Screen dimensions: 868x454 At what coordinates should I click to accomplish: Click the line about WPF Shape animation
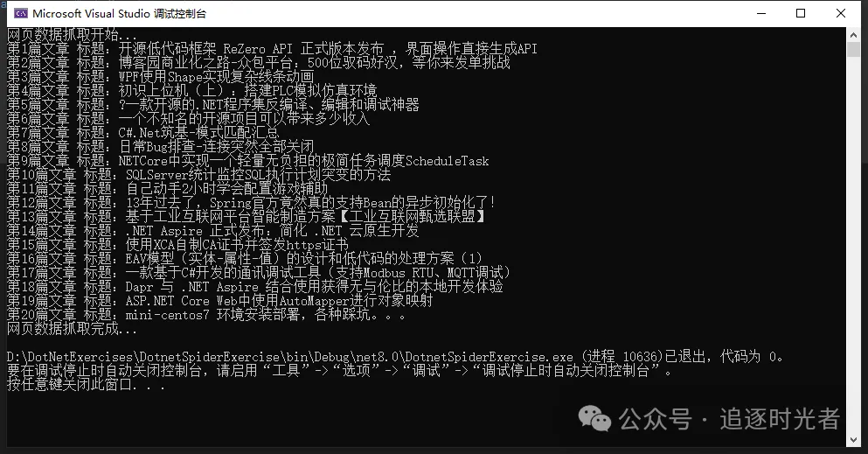[161, 76]
